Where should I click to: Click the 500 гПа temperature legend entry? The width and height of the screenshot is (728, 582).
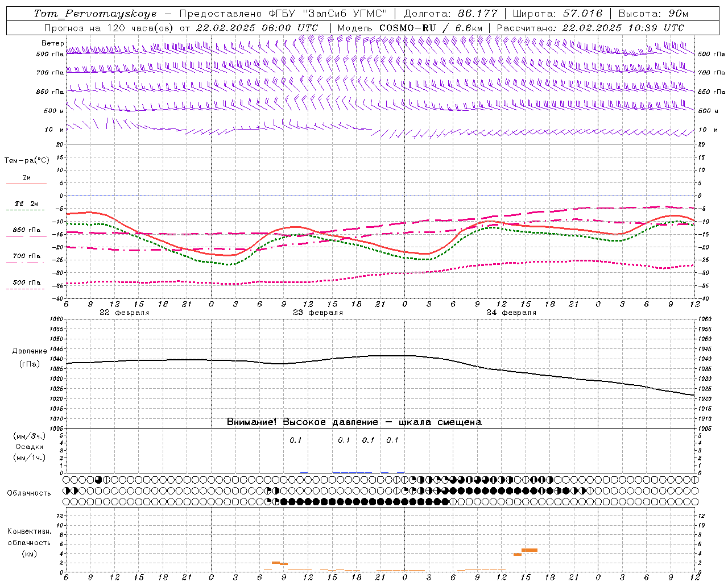coord(27,282)
